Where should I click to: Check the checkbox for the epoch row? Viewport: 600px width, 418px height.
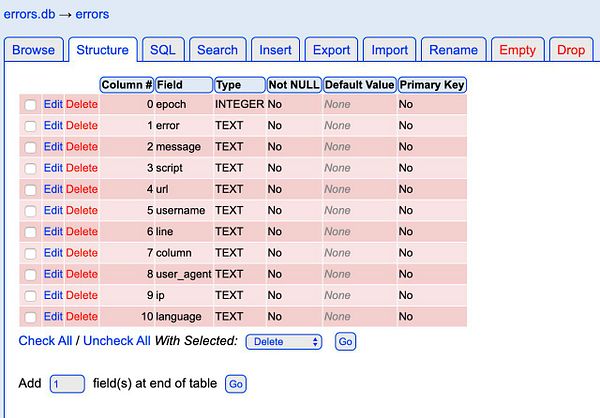pos(30,104)
